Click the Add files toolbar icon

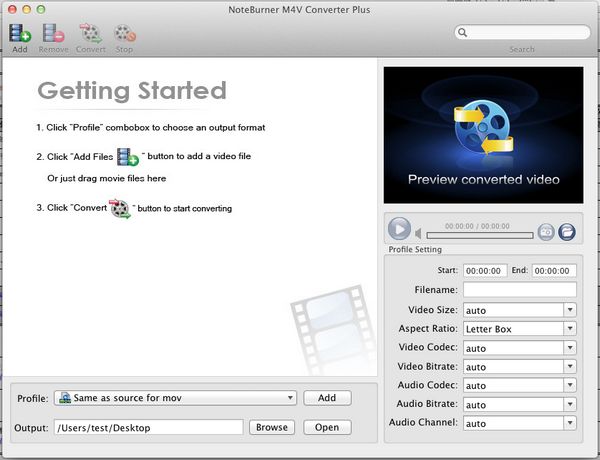click(x=20, y=33)
